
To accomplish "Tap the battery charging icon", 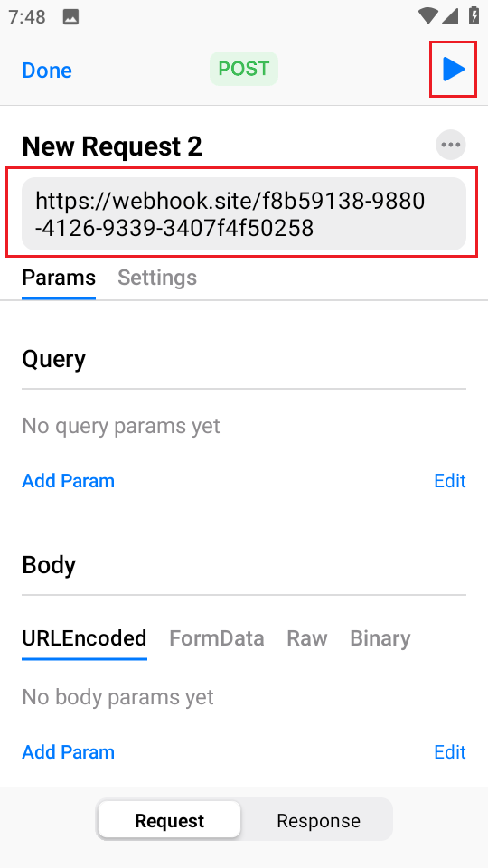I will pos(474,16).
